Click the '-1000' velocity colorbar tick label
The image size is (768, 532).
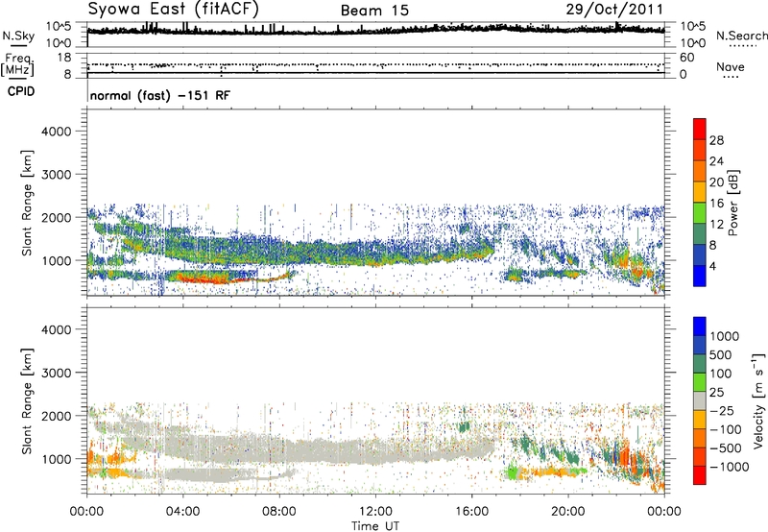pyautogui.click(x=729, y=467)
